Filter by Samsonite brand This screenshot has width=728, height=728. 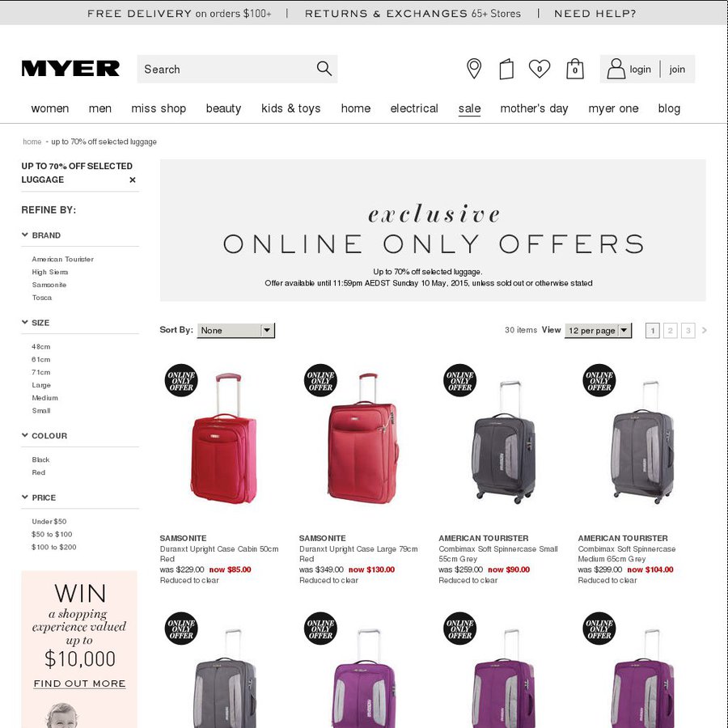tap(49, 285)
